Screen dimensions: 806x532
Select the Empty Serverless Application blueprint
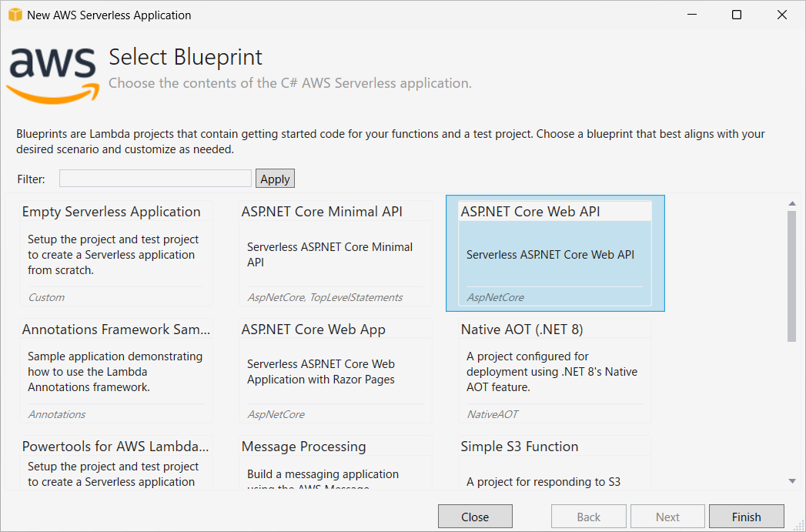[x=116, y=253]
